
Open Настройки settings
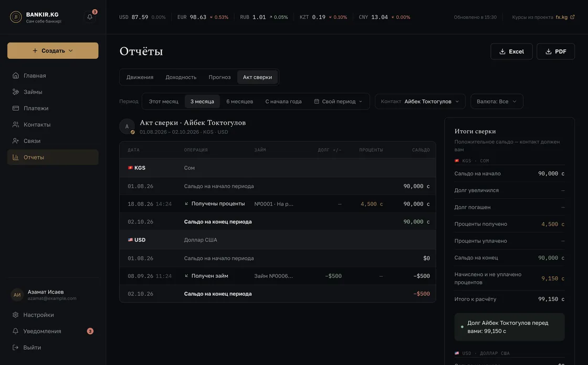(53, 315)
